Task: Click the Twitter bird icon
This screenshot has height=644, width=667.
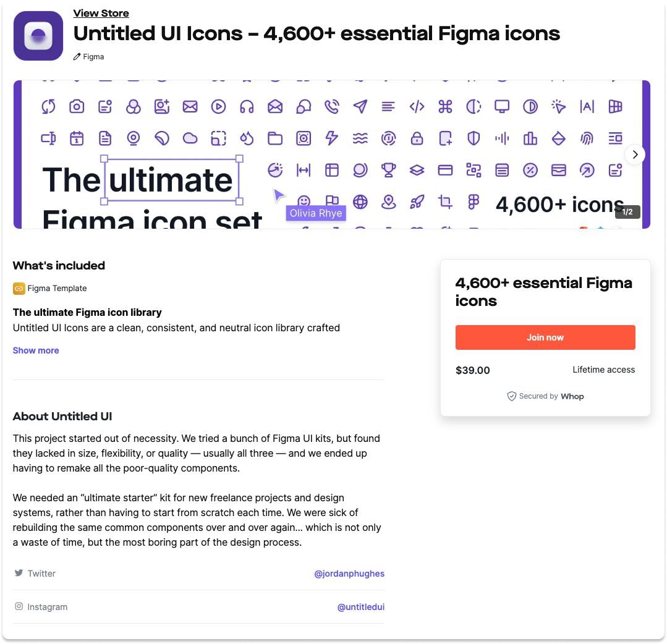Action: point(19,572)
